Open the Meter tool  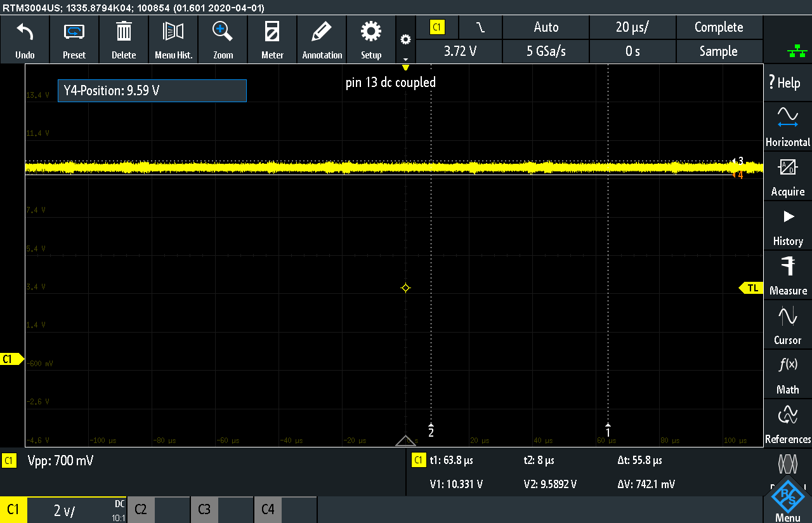(x=272, y=39)
